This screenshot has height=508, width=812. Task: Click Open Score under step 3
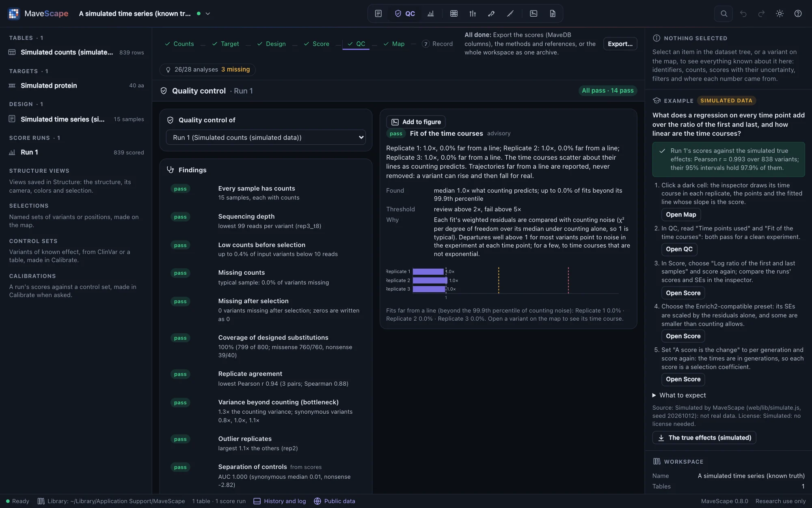click(x=683, y=293)
